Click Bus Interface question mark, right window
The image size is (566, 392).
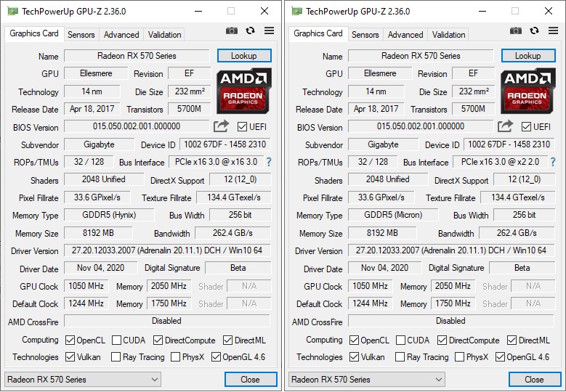[553, 162]
